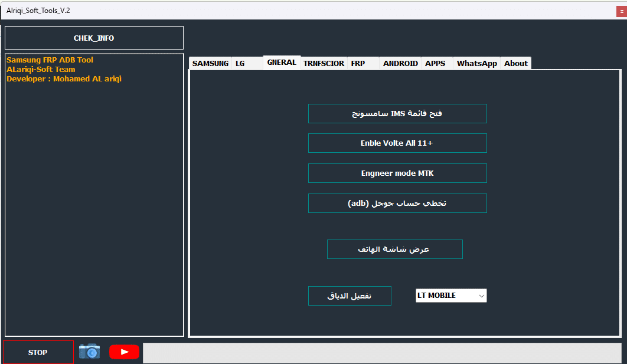
Task: Switch to the WhatsApp tab
Action: coord(476,63)
